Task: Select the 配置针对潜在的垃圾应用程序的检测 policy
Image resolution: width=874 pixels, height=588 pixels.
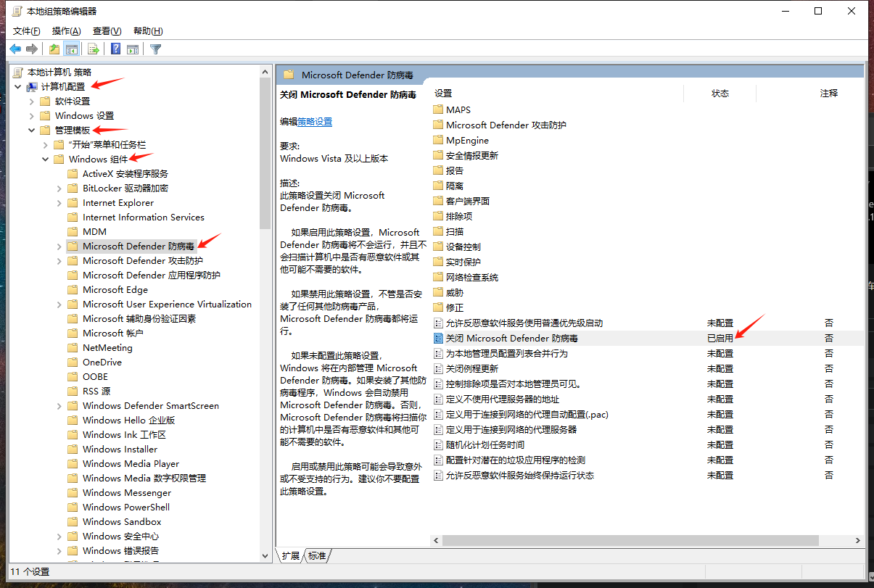Action: 515,460
